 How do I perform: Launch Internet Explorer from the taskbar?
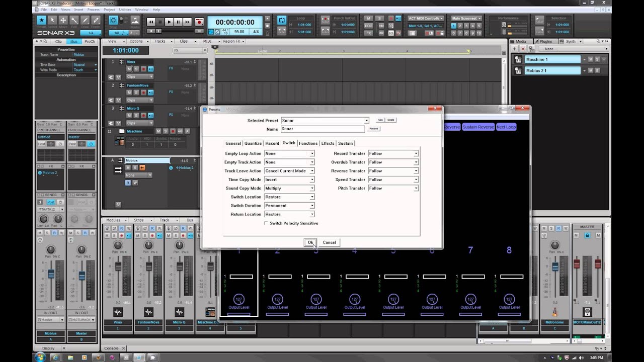click(55, 357)
